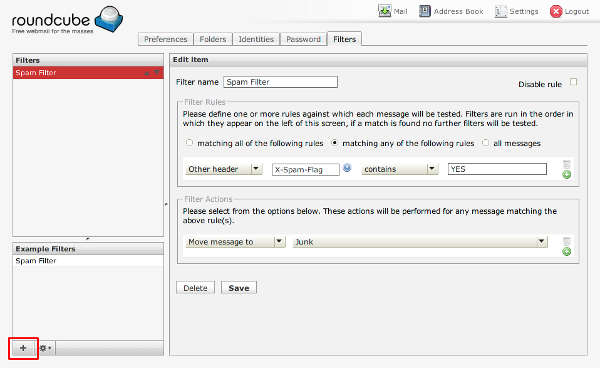Click the Save button

coord(239,288)
